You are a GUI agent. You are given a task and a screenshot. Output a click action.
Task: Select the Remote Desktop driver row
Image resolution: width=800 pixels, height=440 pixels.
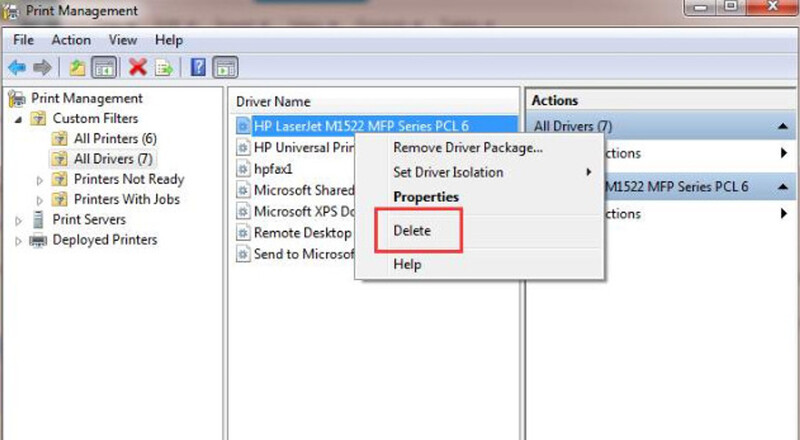pos(294,233)
